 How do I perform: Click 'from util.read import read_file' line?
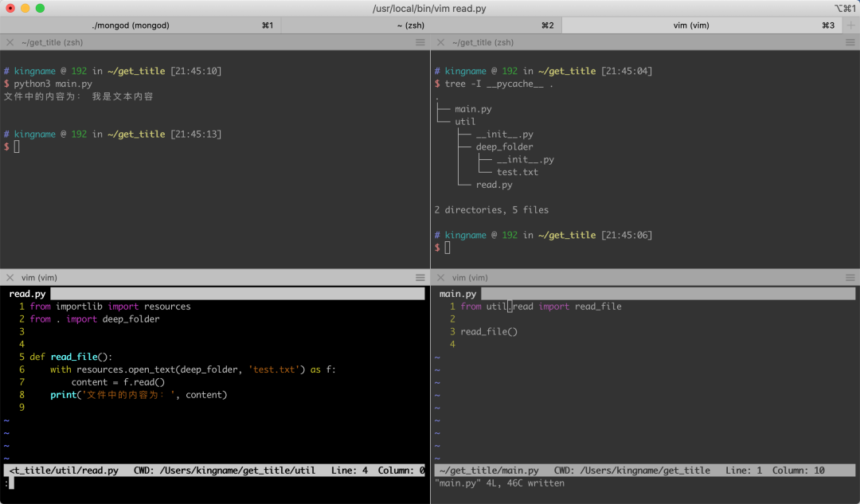click(x=541, y=307)
